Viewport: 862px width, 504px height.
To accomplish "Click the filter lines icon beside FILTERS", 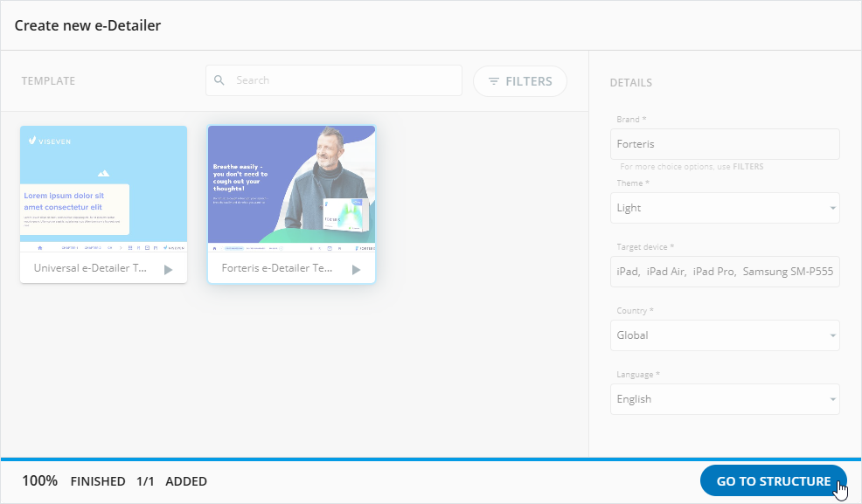I will click(x=494, y=81).
